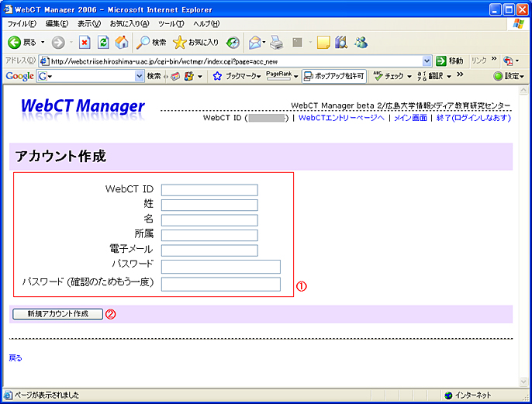Open the Search (検索) magnifier toolbar button

coord(151,43)
